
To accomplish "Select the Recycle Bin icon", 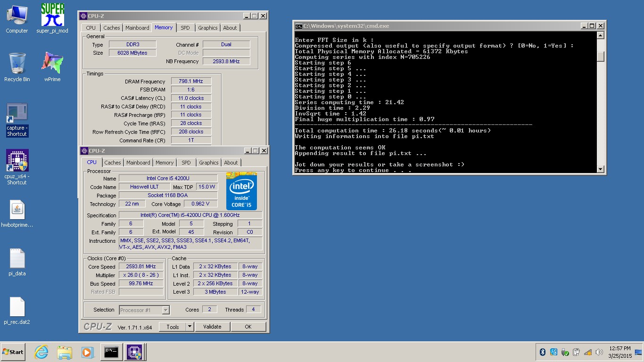I will click(x=17, y=67).
